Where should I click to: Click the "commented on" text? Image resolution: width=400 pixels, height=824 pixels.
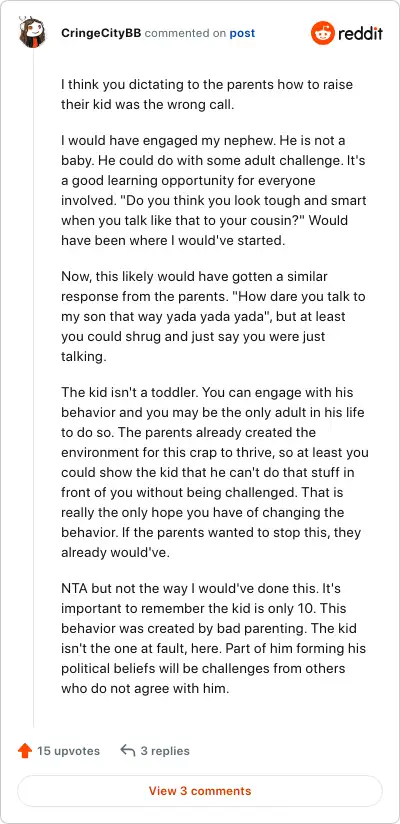point(185,34)
